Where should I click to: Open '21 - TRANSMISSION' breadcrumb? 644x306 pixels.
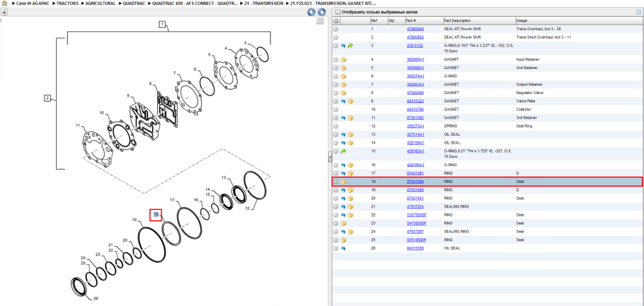pyautogui.click(x=263, y=3)
